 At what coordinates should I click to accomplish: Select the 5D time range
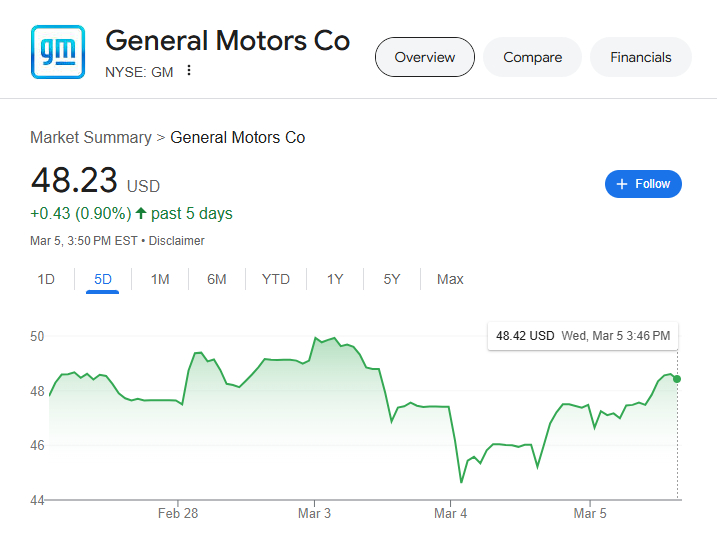point(103,279)
